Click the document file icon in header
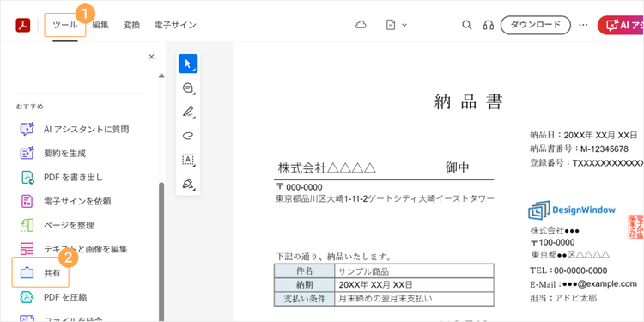 (391, 25)
